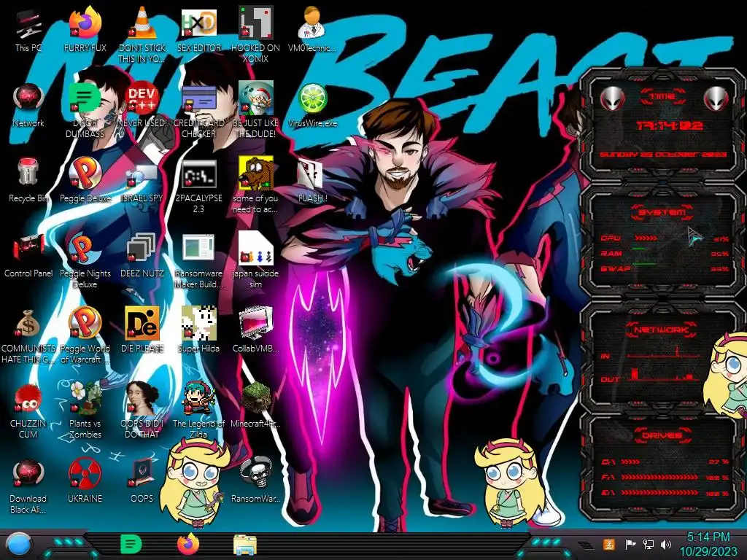Click the SYSTEM widget header

click(x=662, y=212)
